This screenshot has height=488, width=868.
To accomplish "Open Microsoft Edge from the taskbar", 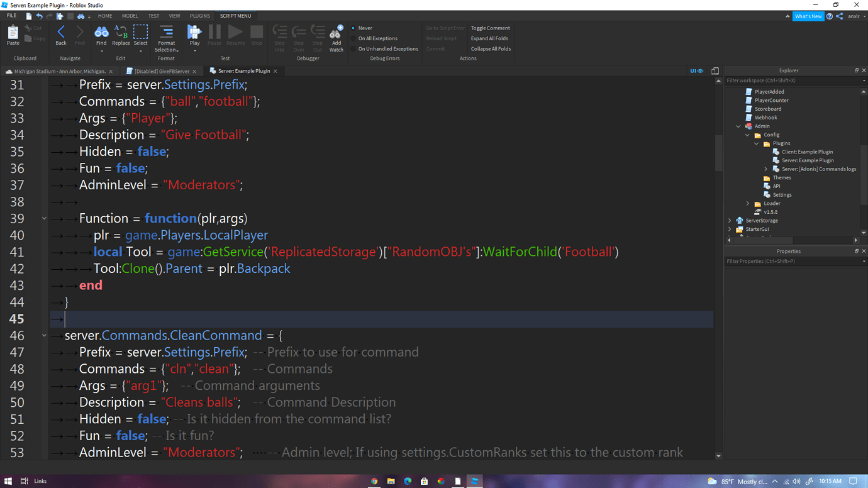I will 408,481.
